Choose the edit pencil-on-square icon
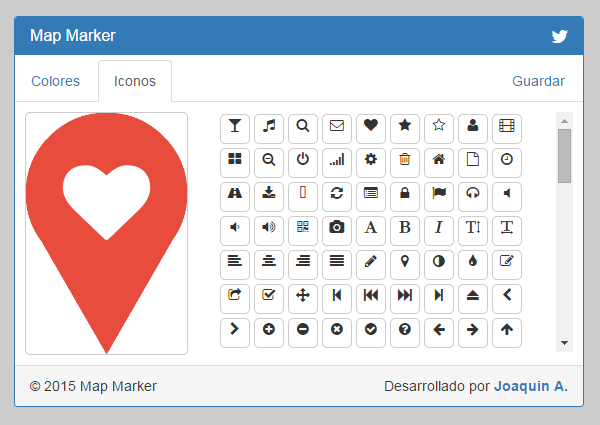Viewport: 600px width, 425px height. pos(507,265)
